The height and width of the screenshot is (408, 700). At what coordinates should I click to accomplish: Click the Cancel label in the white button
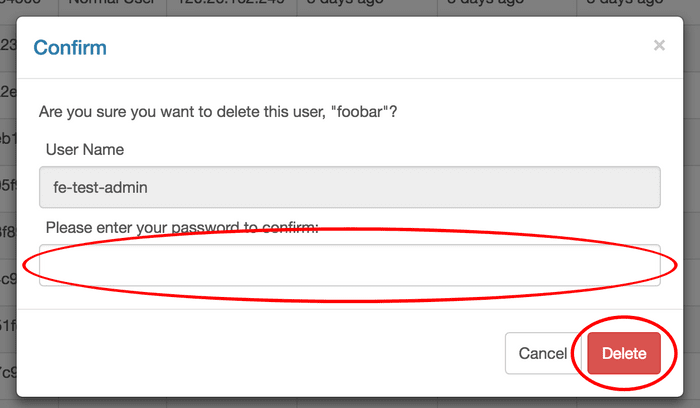tap(543, 354)
